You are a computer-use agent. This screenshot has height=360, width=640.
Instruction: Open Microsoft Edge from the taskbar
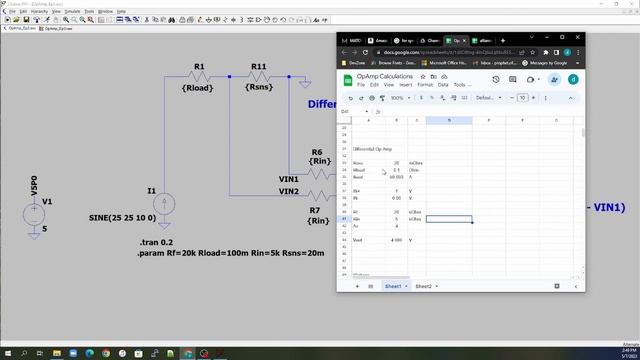tap(89, 353)
